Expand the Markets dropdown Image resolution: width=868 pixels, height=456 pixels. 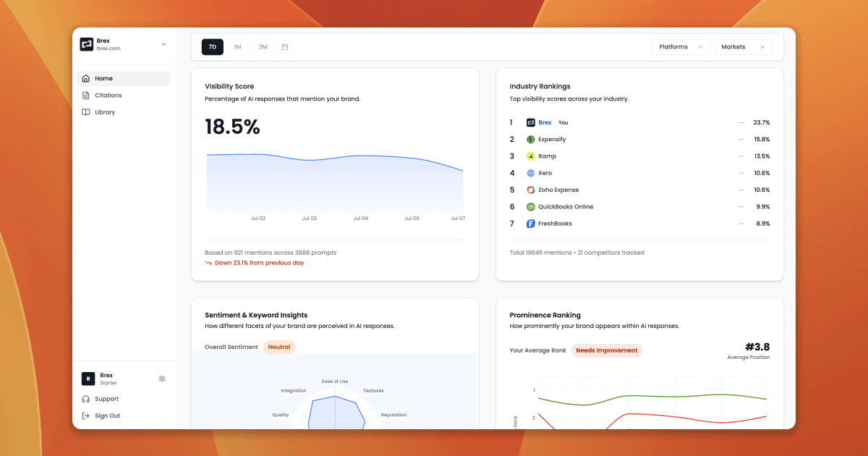point(743,47)
